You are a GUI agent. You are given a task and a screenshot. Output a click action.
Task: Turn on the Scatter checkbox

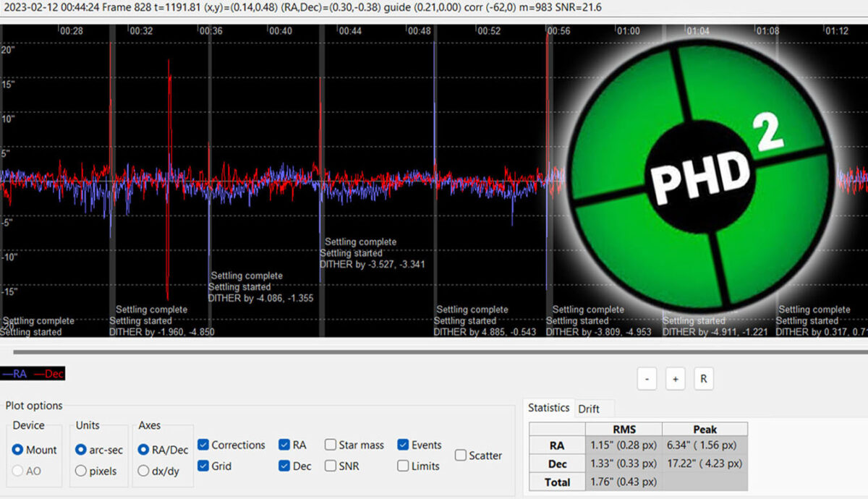pyautogui.click(x=461, y=456)
